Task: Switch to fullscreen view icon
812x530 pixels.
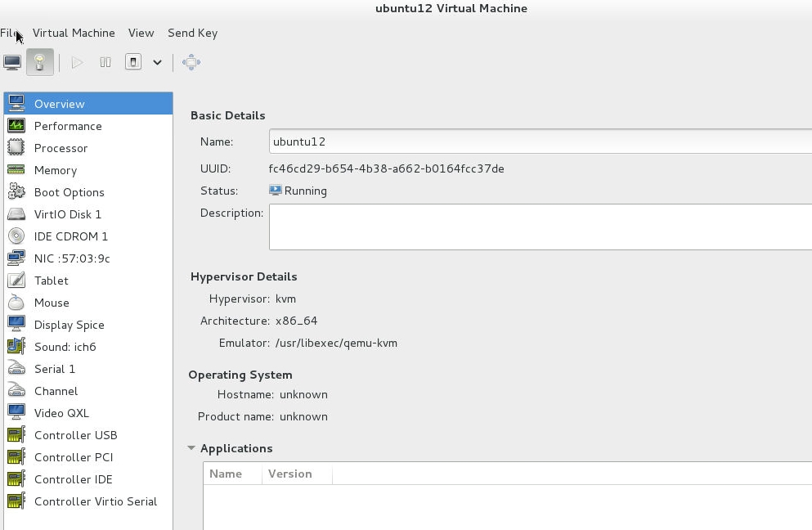Action: click(191, 62)
